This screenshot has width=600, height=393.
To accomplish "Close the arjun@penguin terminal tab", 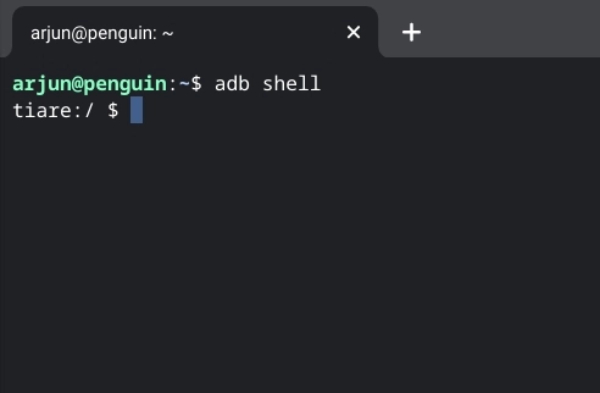I will (354, 32).
